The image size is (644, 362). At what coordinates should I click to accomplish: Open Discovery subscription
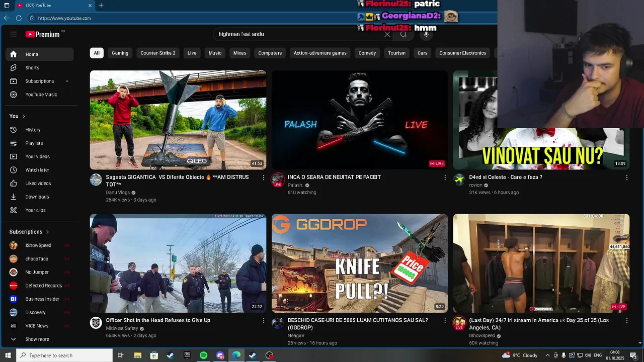pyautogui.click(x=40, y=312)
